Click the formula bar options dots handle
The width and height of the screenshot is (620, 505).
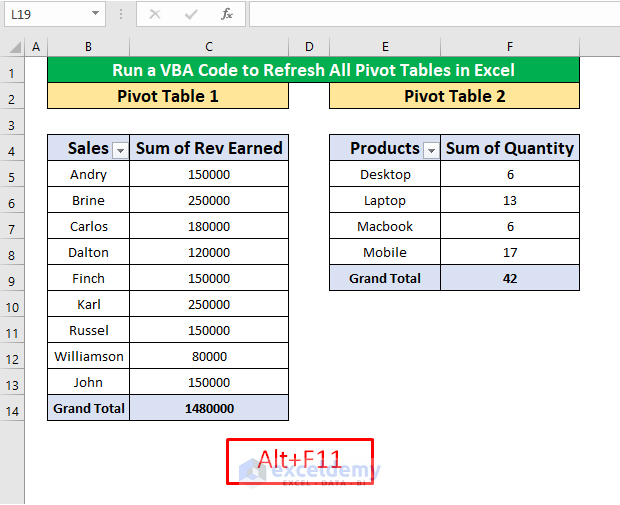coord(121,15)
